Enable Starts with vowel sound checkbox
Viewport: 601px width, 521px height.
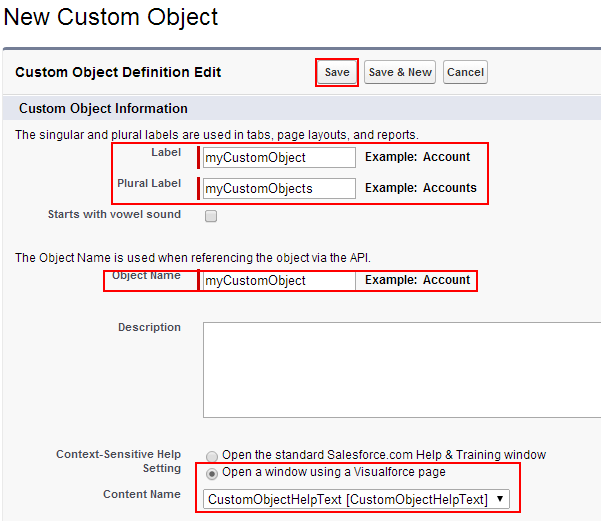click(211, 216)
